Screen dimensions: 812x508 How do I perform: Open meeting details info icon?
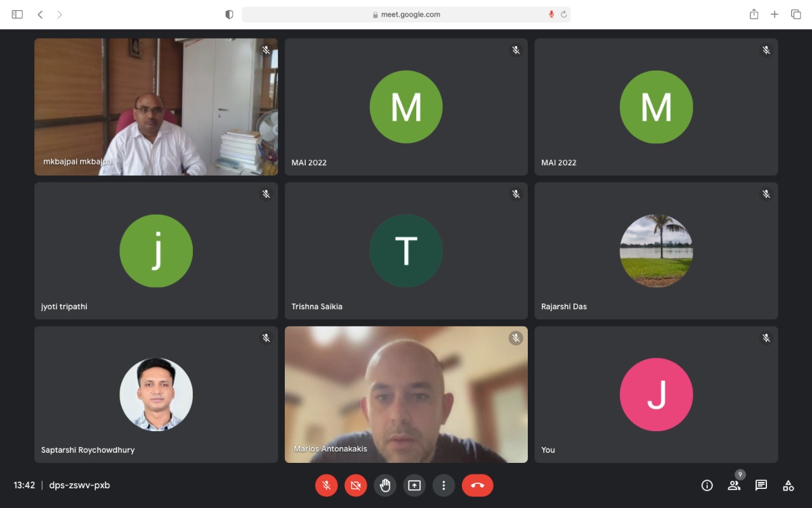click(x=707, y=485)
